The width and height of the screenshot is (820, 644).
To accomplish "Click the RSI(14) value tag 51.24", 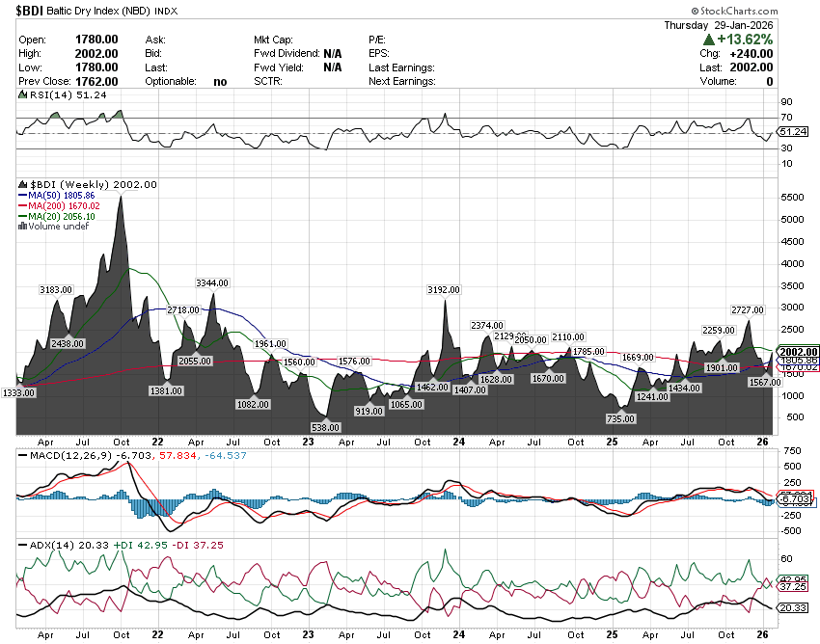I will click(x=792, y=132).
